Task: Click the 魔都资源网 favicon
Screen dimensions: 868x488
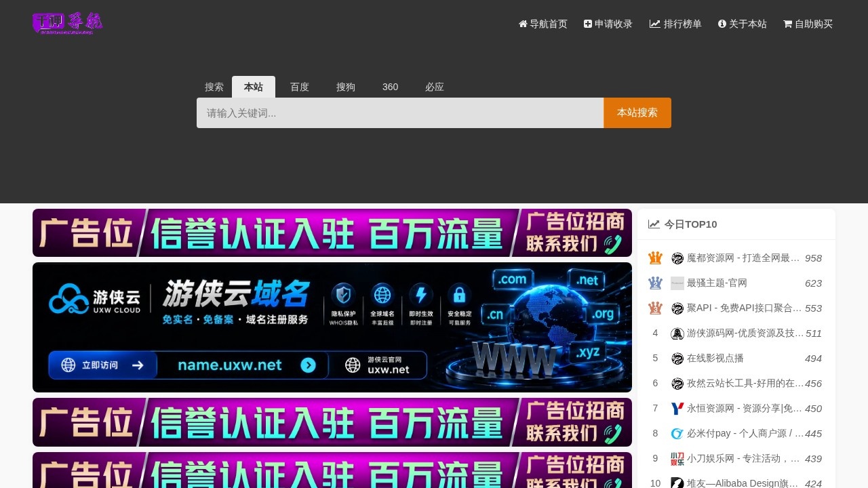Action: (x=677, y=258)
